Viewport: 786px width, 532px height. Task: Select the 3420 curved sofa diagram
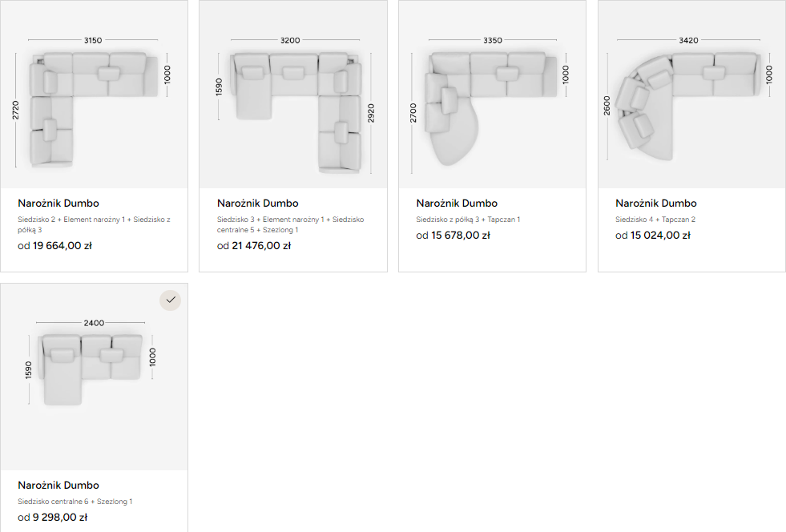(691, 95)
